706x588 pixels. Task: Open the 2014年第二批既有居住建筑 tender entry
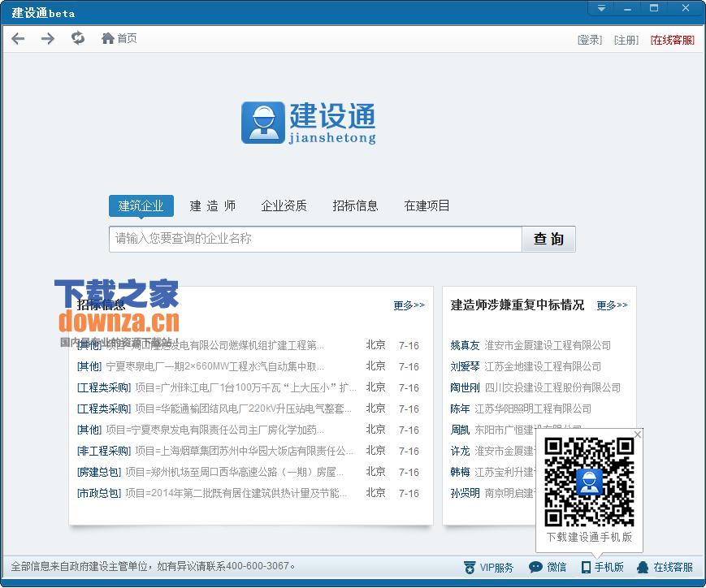(x=236, y=494)
